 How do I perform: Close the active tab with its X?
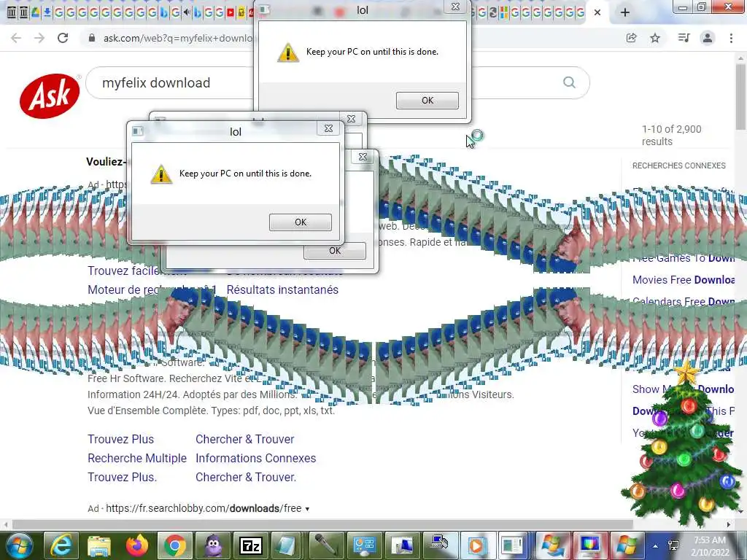click(x=597, y=13)
